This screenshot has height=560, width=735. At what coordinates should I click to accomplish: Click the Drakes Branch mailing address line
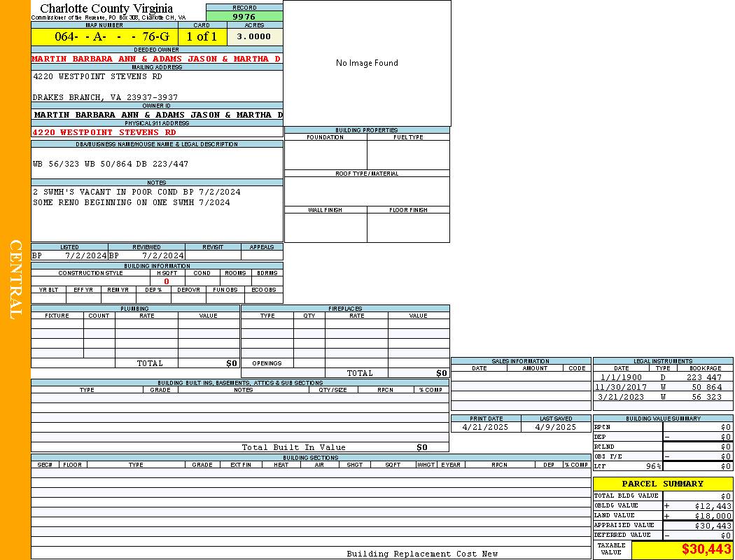pos(105,97)
